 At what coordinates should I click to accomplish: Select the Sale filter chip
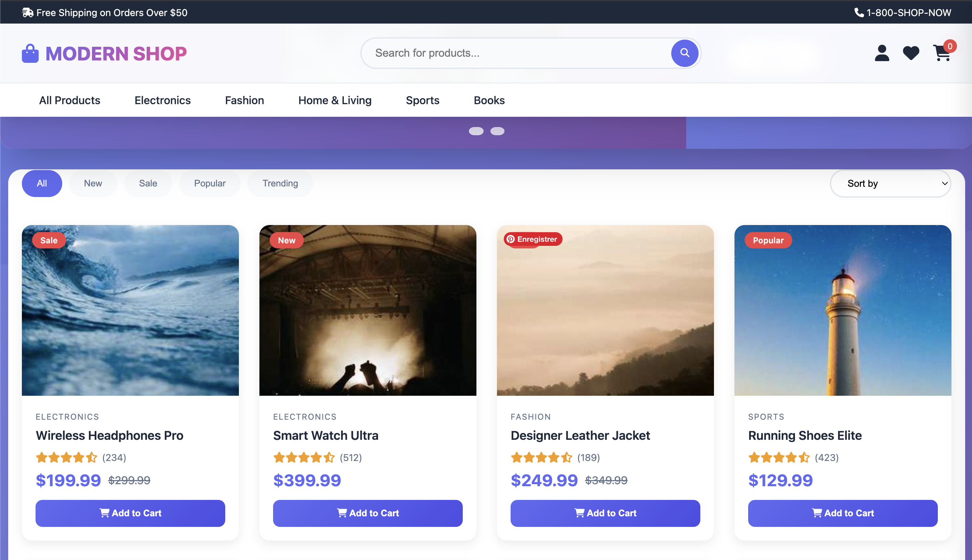coord(148,183)
